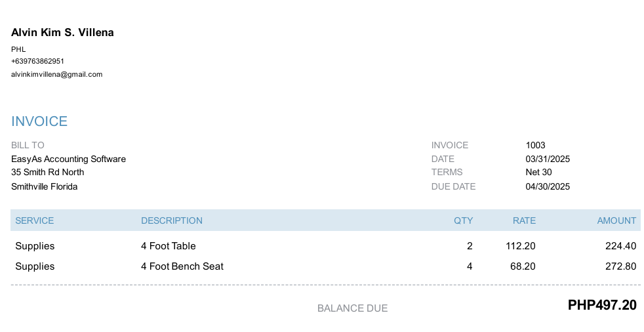
Task: Select the alvinkimvillena@gmail.com email address
Action: coord(56,74)
